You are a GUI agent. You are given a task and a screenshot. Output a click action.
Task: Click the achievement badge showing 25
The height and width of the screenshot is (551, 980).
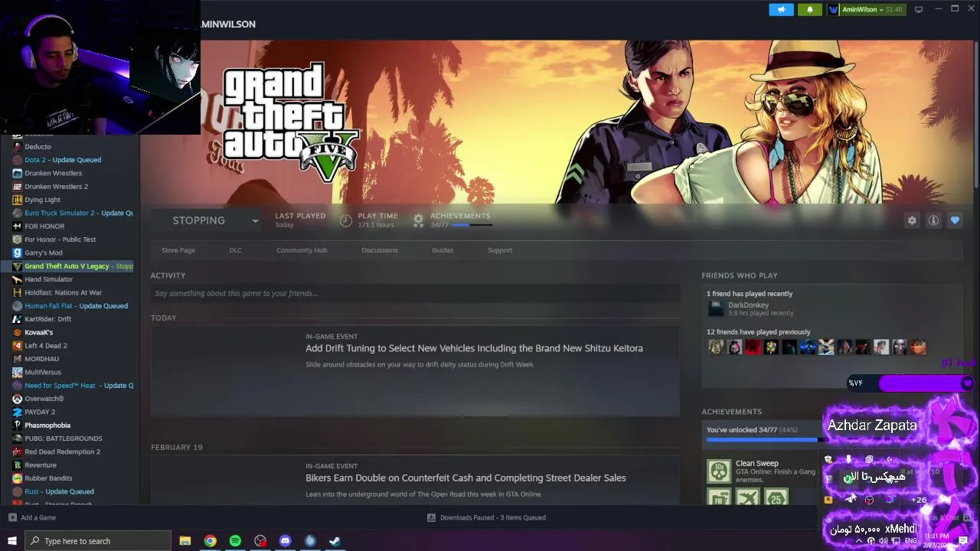pyautogui.click(x=776, y=498)
